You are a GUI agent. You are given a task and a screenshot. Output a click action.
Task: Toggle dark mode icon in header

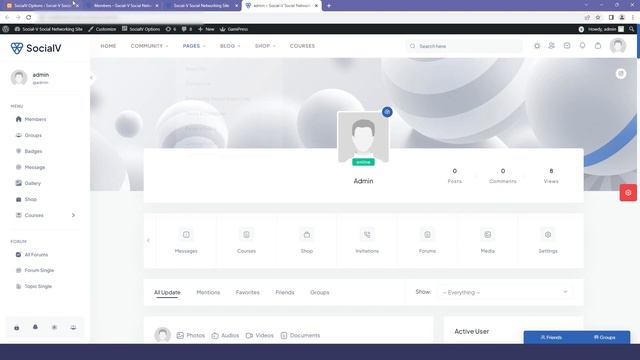coord(537,46)
